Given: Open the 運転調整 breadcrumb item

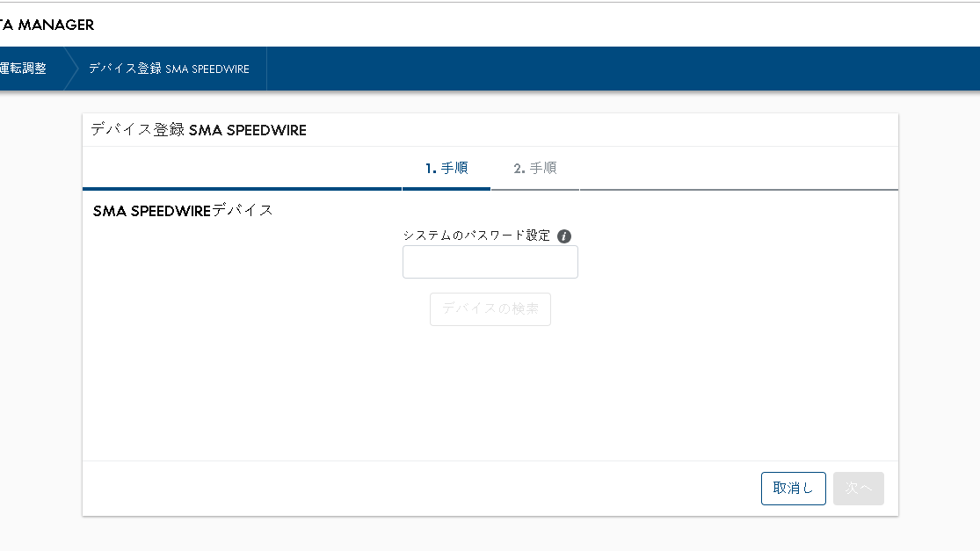Looking at the screenshot, I should pos(23,69).
